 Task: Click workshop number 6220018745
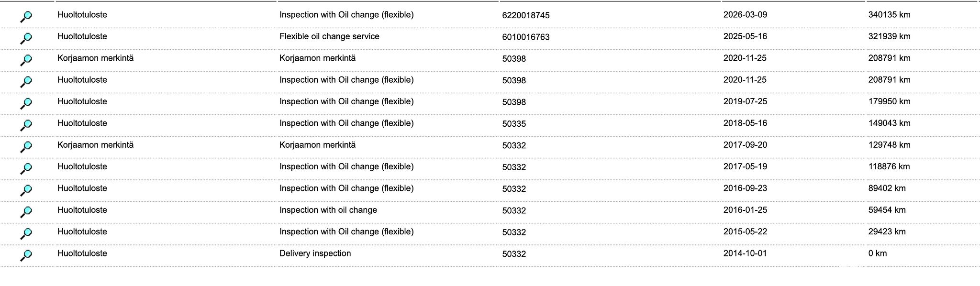(526, 15)
